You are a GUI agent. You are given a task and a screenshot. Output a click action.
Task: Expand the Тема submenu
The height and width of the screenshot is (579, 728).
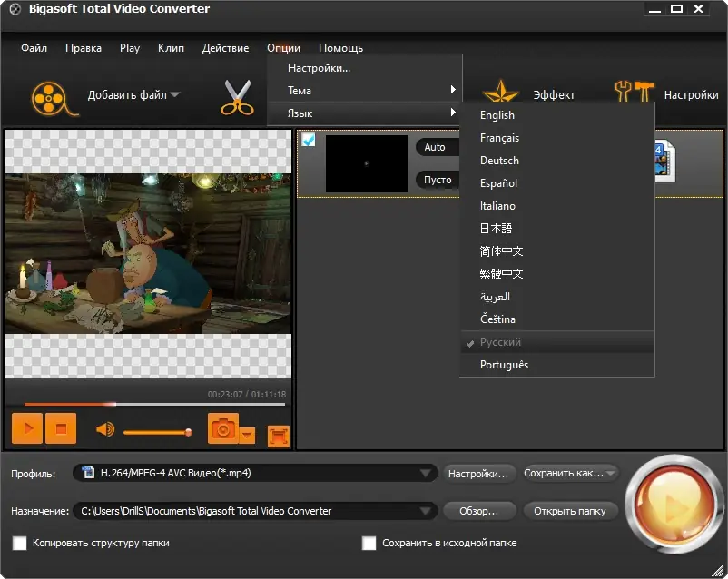point(365,91)
